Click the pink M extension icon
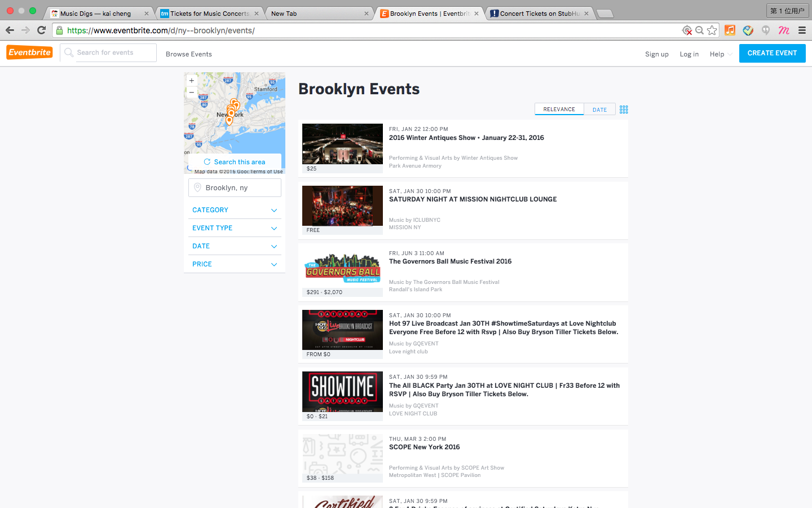The image size is (812, 508). [x=784, y=30]
